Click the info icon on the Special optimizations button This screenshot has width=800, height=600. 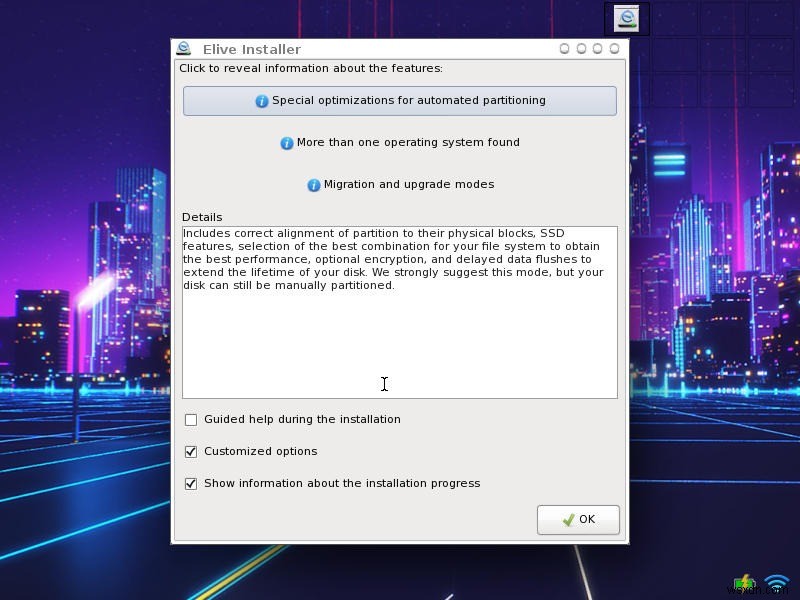[261, 100]
